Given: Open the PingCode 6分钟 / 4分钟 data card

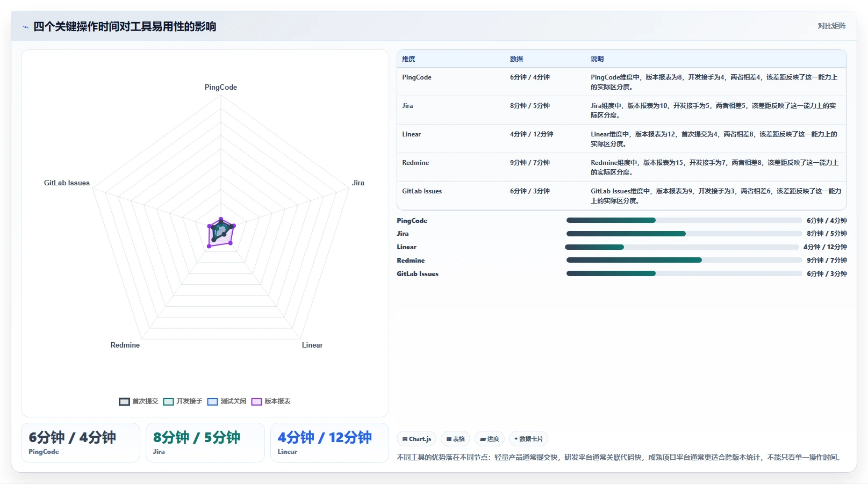Looking at the screenshot, I should (81, 443).
